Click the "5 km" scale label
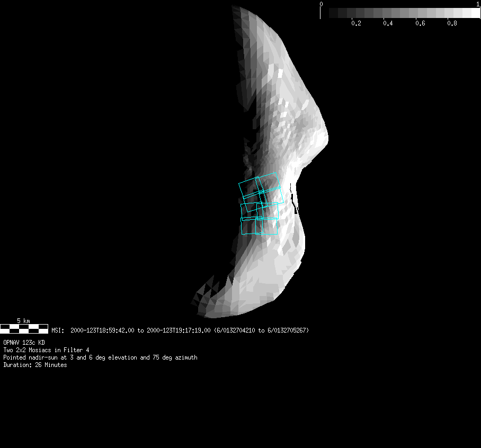The height and width of the screenshot is (448, 481). coord(23,321)
